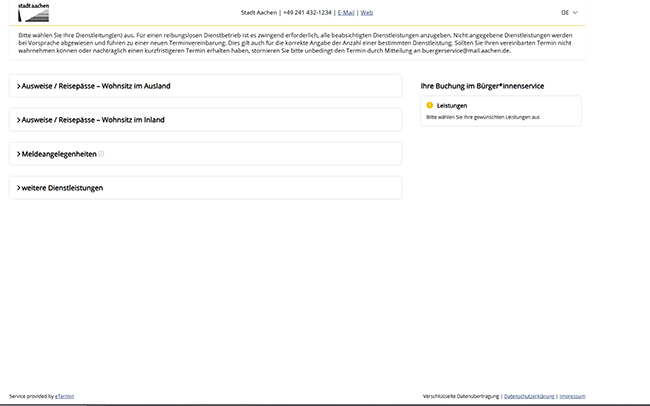Click the language selector chevron arrow
The image size is (650, 406).
(575, 13)
